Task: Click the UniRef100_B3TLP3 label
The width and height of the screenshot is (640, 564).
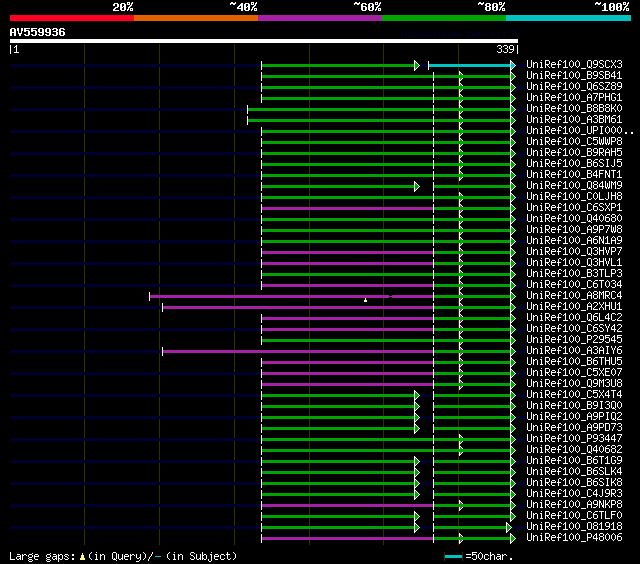Action: (x=574, y=274)
